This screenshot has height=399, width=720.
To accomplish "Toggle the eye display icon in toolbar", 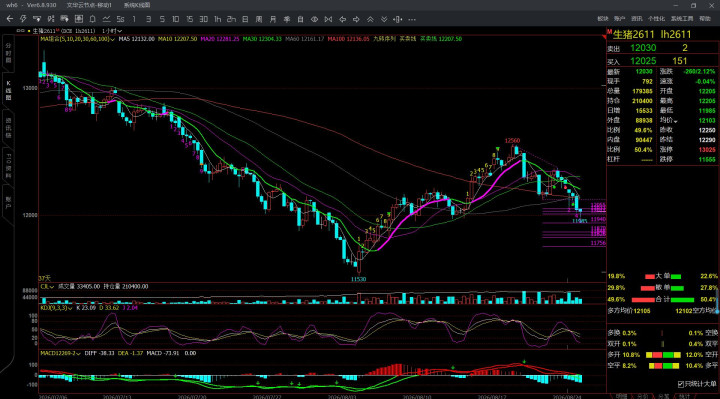I will coord(315,19).
